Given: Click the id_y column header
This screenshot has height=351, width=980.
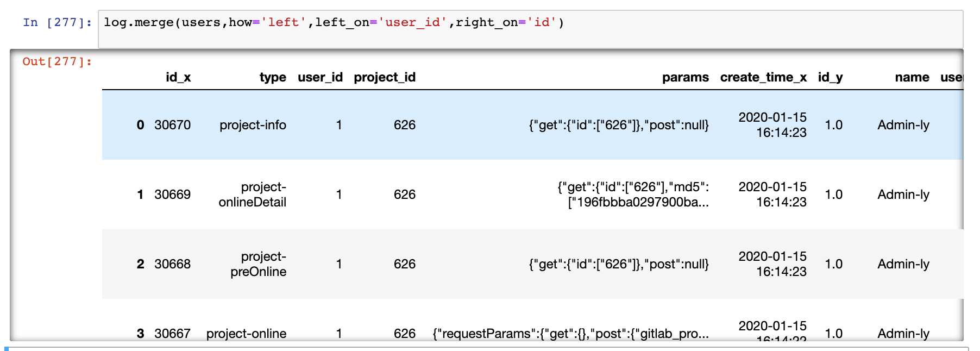Looking at the screenshot, I should (x=830, y=78).
